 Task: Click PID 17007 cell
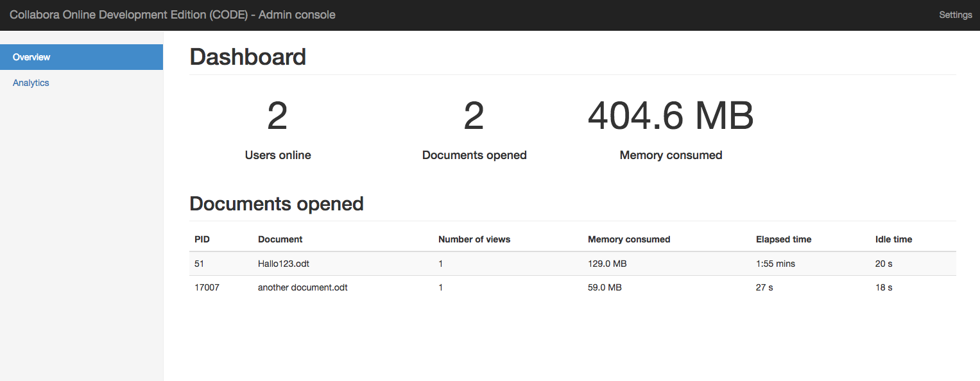pyautogui.click(x=207, y=287)
